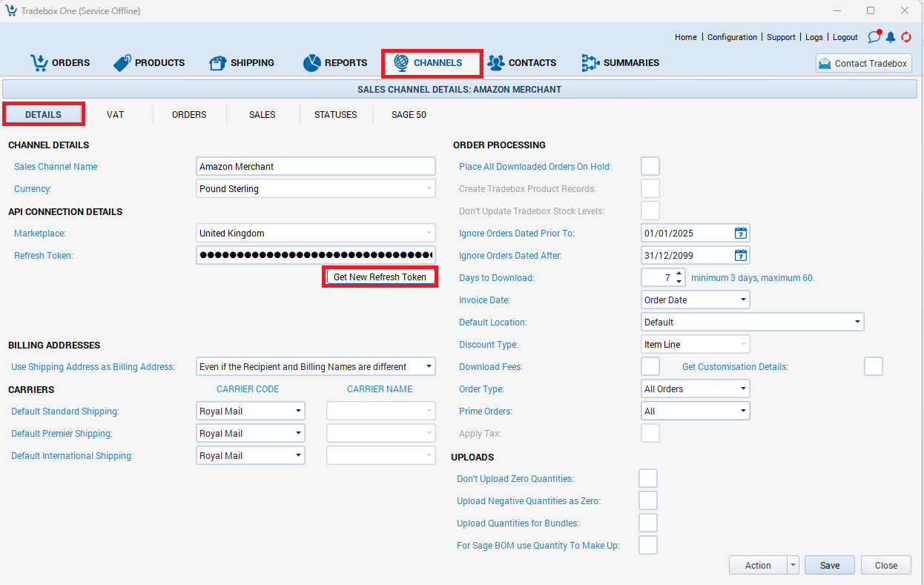Click the Reports pie chart icon
This screenshot has width=924, height=585.
[x=311, y=63]
